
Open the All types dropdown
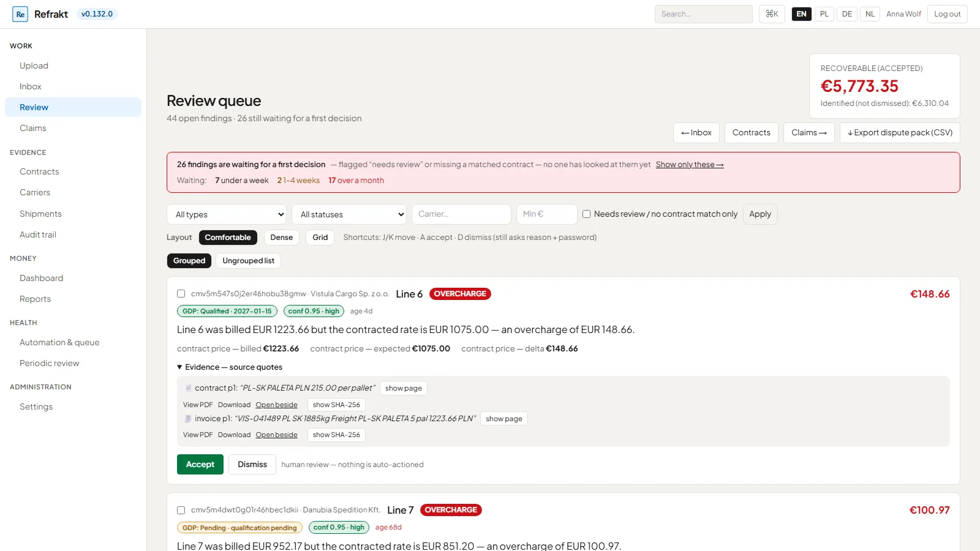click(x=227, y=214)
